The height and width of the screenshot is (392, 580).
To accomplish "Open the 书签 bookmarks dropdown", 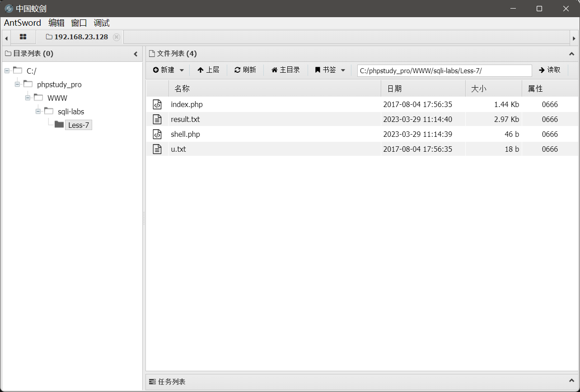I will (x=330, y=70).
